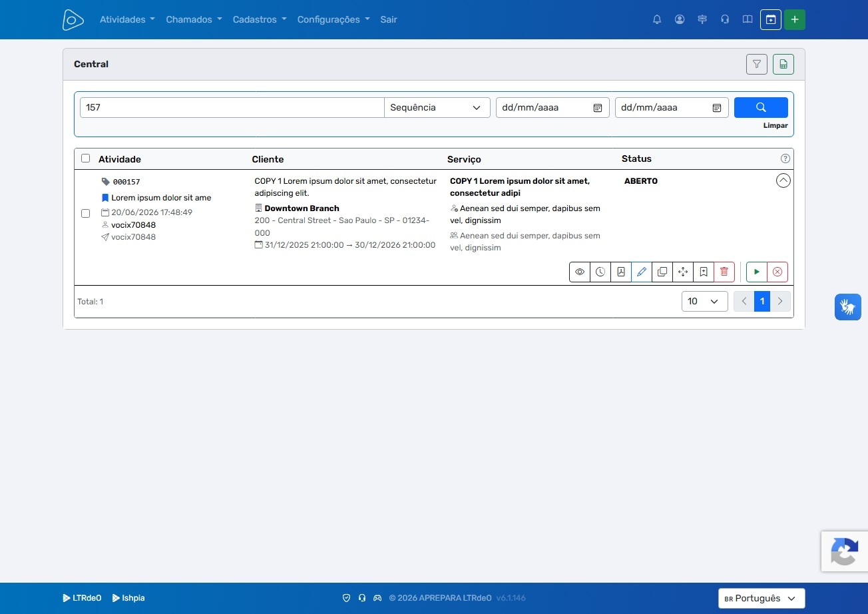Click the duplicate copy icon in row actions

(x=662, y=272)
